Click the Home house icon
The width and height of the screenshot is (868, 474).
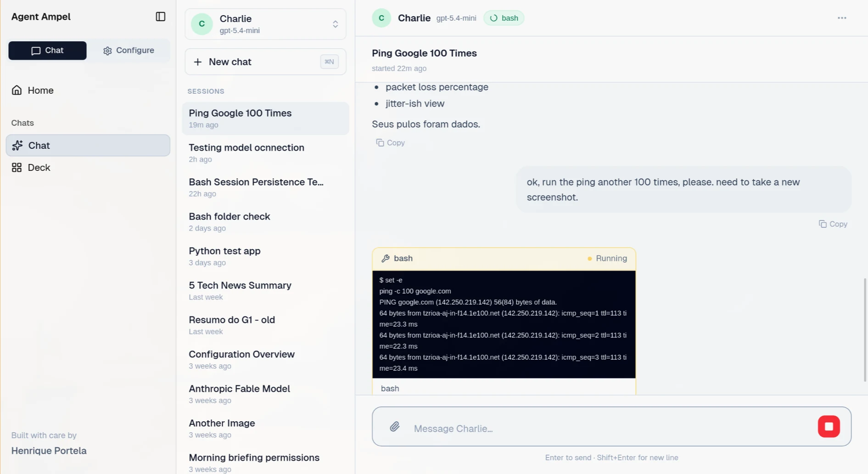coord(17,90)
